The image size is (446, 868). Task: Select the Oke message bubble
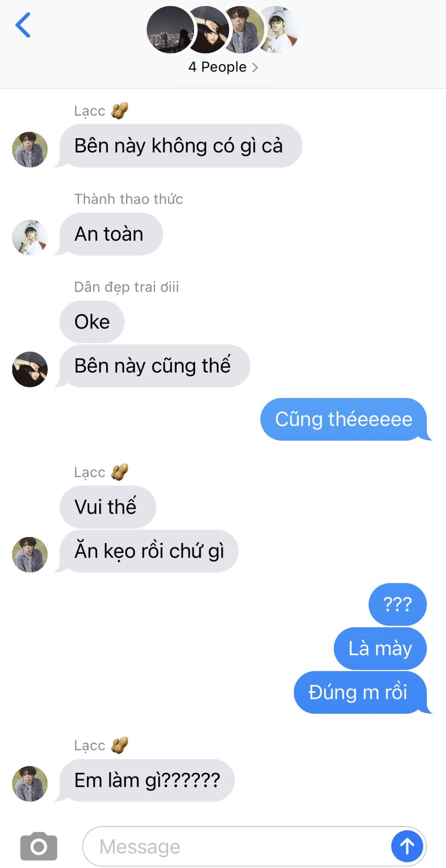coord(92,322)
